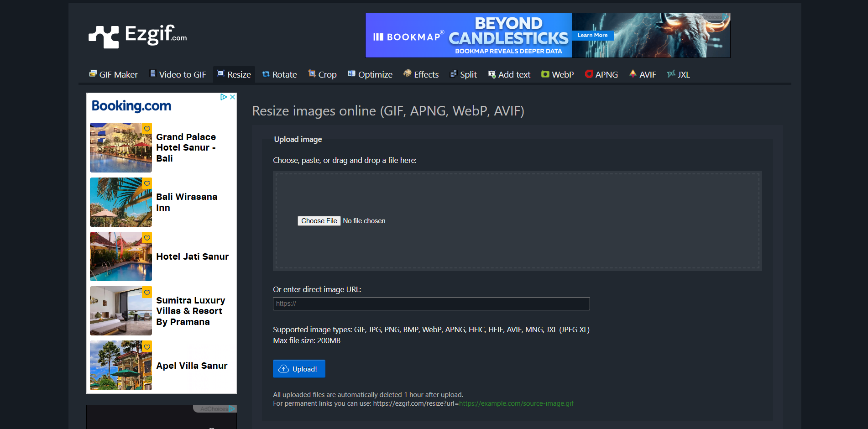Click the Optimize icon in navigation
This screenshot has width=868, height=429.
[351, 73]
